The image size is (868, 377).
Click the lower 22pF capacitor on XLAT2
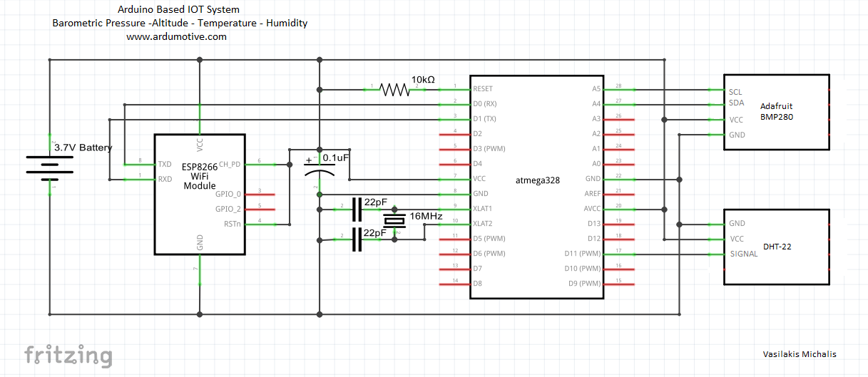[x=357, y=239]
